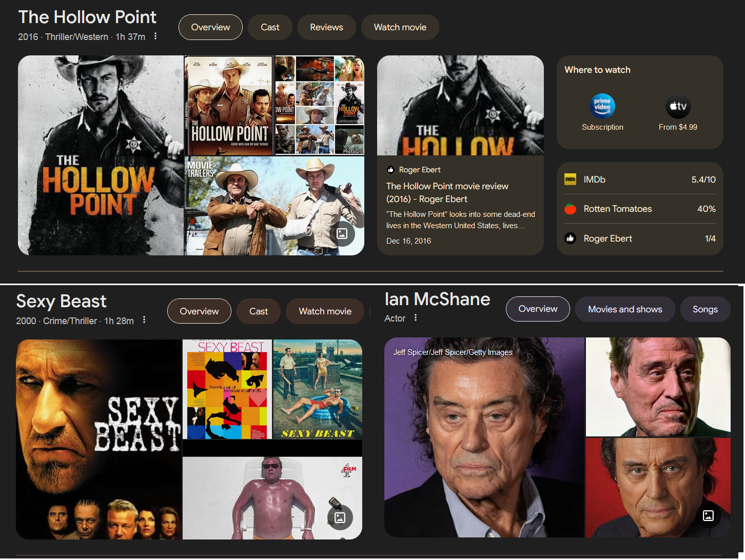Open the Roger Ebert review card poster image
Screen dimensions: 745x560
[x=460, y=105]
